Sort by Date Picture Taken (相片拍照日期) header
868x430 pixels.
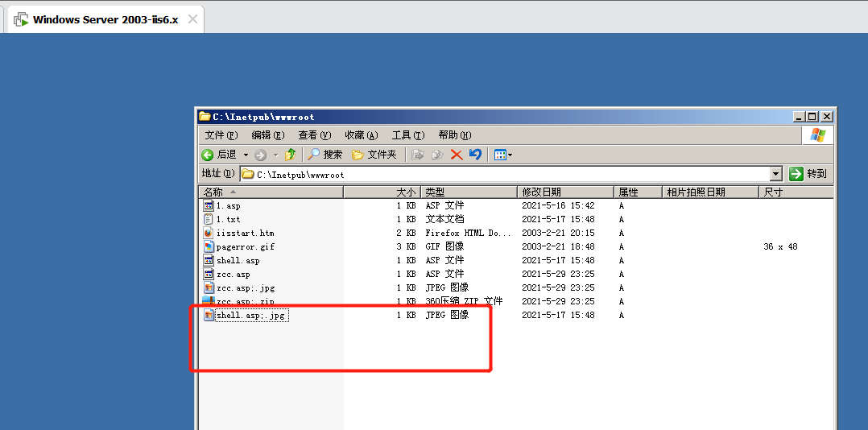coord(711,192)
